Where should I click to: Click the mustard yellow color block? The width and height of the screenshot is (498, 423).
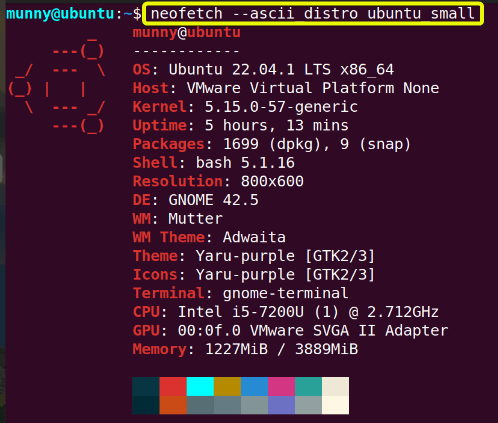pyautogui.click(x=227, y=386)
